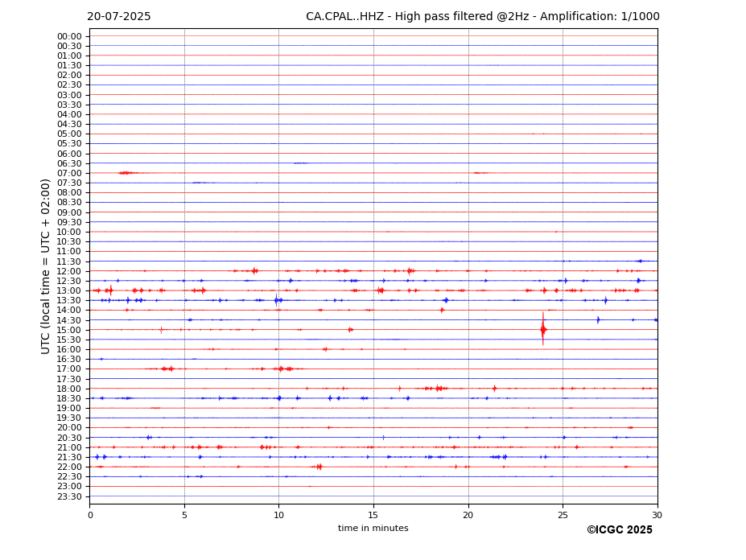The image size is (746, 560).
Task: Click the 18:00 time row label
Action: 69,389
